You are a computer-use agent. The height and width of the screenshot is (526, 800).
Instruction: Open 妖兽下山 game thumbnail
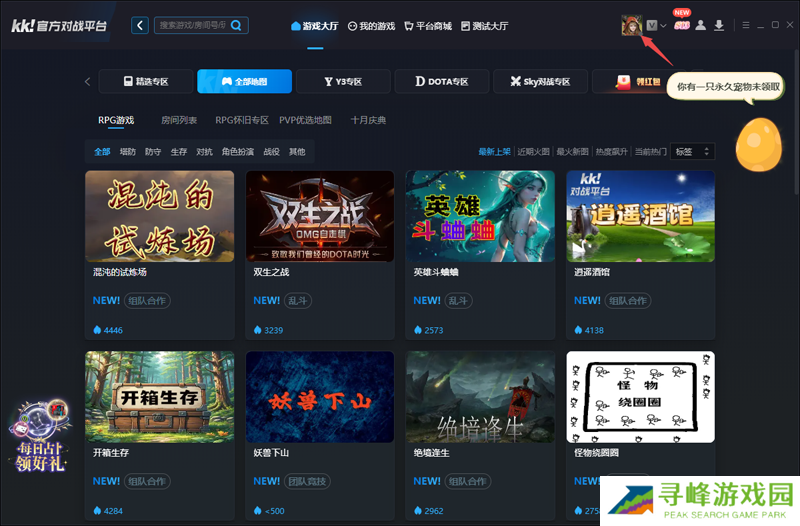coord(320,397)
